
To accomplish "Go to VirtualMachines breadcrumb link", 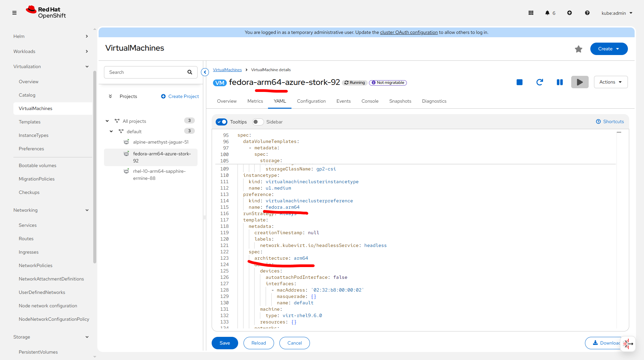I will [x=227, y=70].
